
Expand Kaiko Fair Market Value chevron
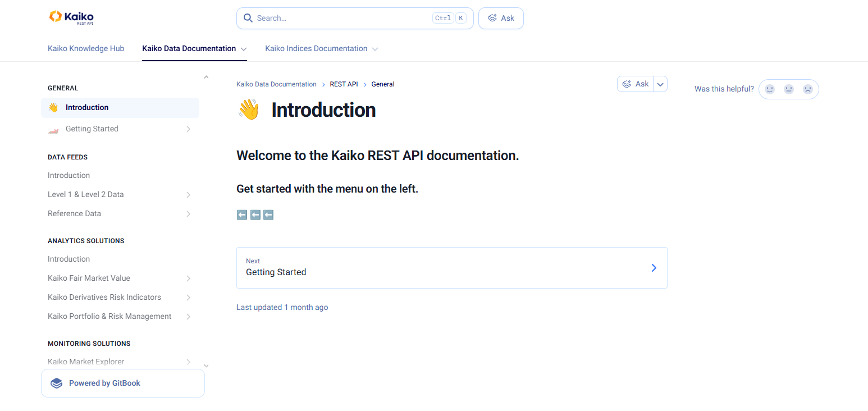189,278
